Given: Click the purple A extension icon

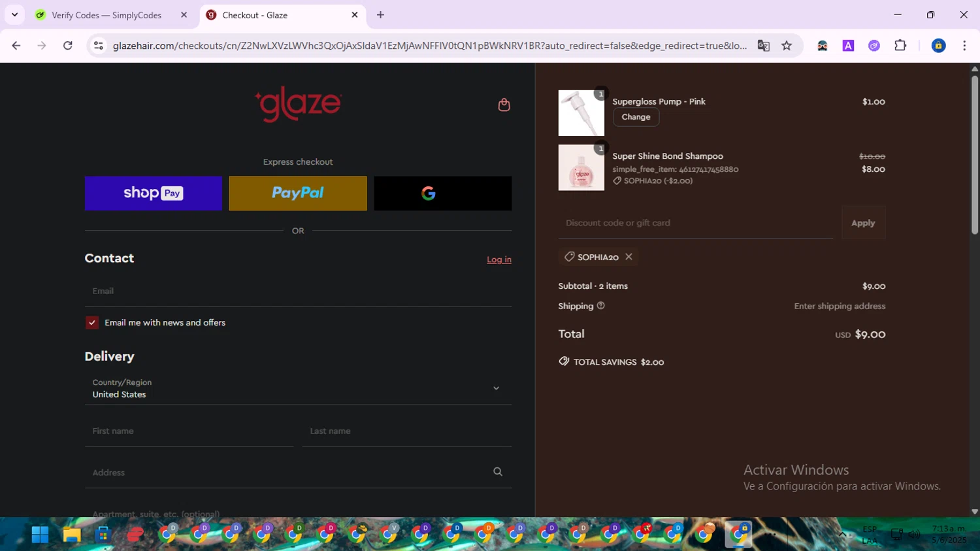Looking at the screenshot, I should click(848, 46).
